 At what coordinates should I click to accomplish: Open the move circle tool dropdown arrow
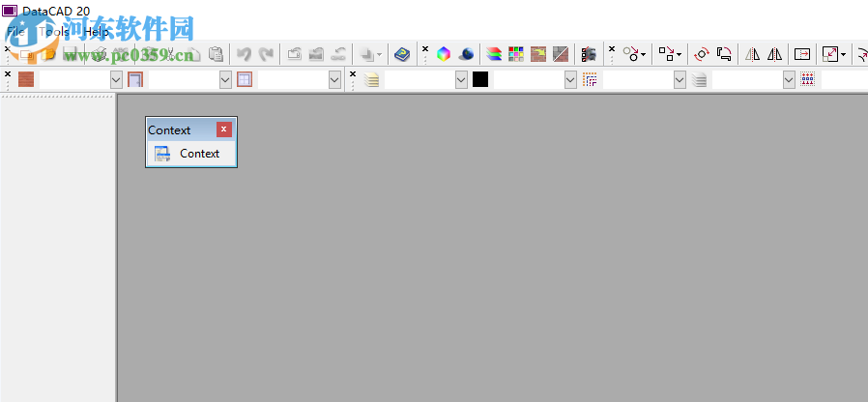coord(643,54)
